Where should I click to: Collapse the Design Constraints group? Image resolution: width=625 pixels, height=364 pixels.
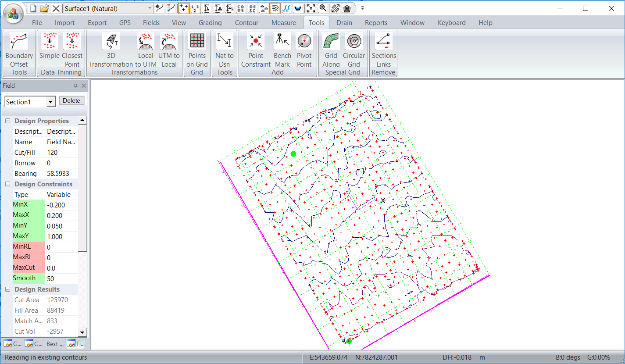coord(7,184)
